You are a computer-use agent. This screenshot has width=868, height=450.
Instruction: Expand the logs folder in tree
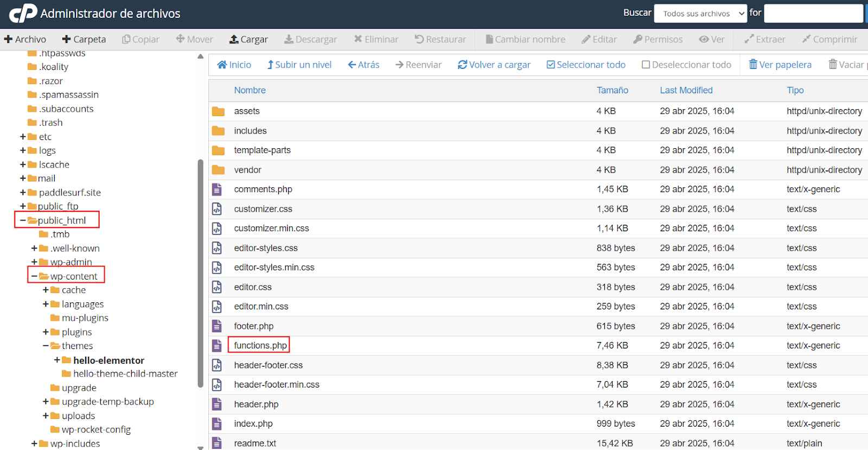click(23, 150)
